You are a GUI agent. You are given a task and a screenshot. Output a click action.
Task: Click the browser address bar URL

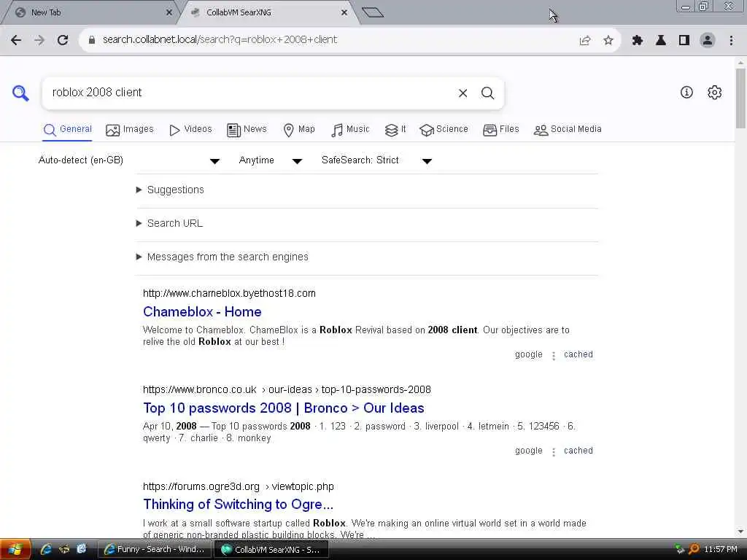point(220,40)
